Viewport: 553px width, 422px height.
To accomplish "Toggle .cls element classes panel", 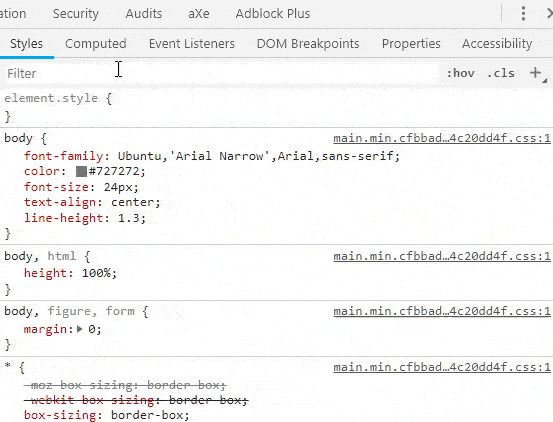I will [x=501, y=73].
